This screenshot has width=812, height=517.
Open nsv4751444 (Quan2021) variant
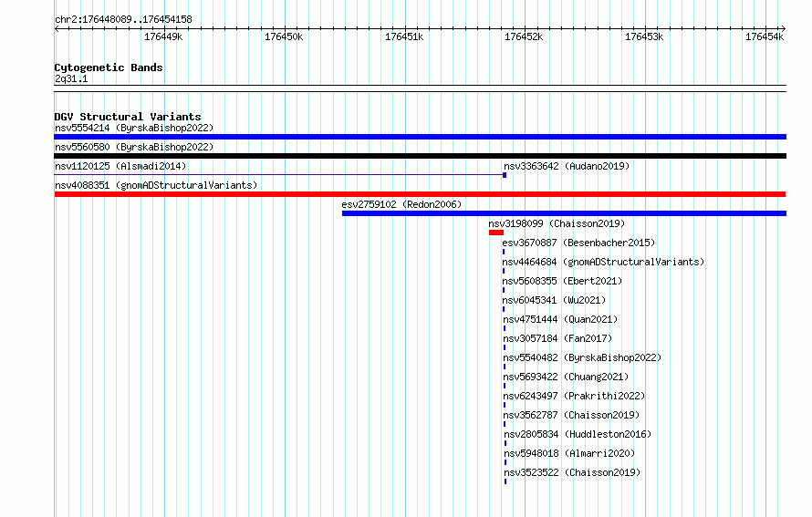coord(560,319)
